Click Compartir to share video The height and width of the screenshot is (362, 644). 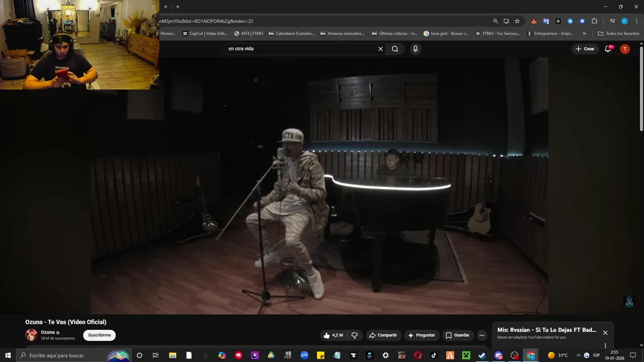(383, 335)
